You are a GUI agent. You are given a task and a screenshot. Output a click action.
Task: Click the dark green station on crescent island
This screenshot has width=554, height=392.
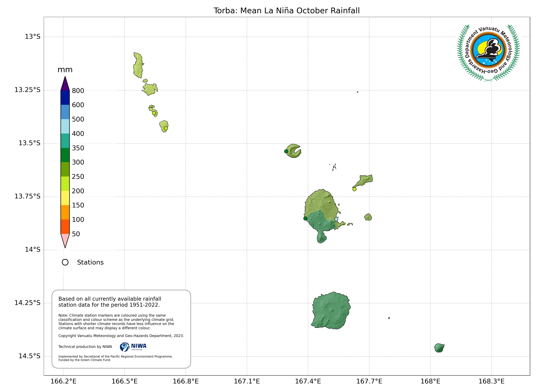pos(286,151)
